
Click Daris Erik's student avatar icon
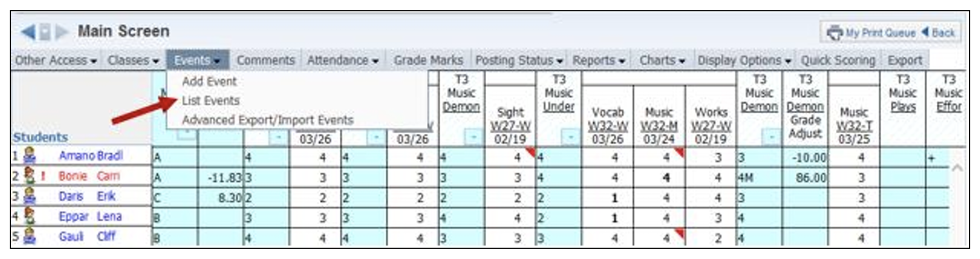(30, 196)
